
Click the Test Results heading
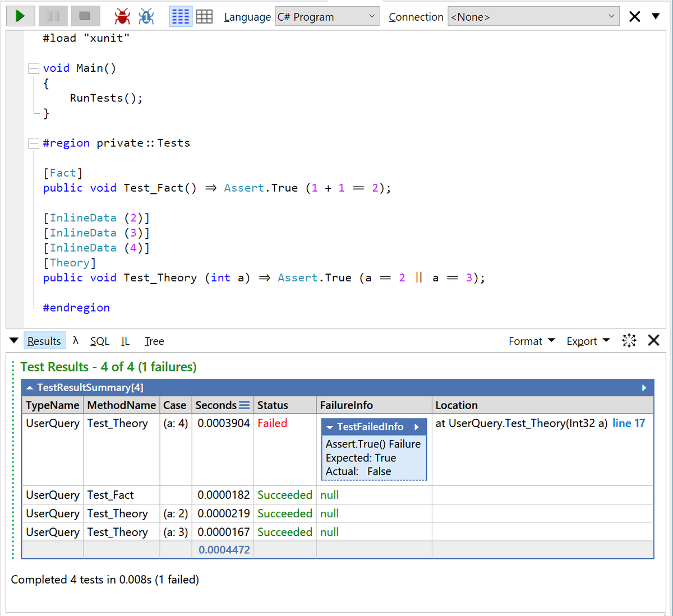108,367
